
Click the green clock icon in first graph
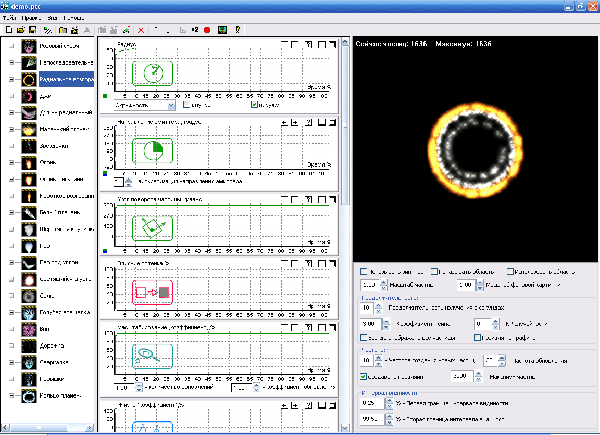click(x=153, y=73)
